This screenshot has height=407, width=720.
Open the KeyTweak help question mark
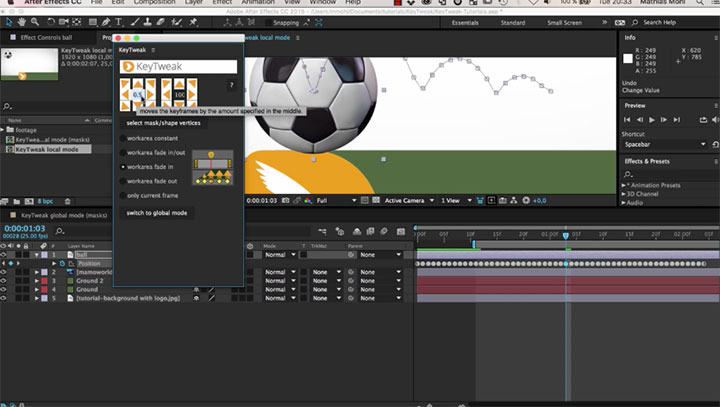(x=231, y=85)
